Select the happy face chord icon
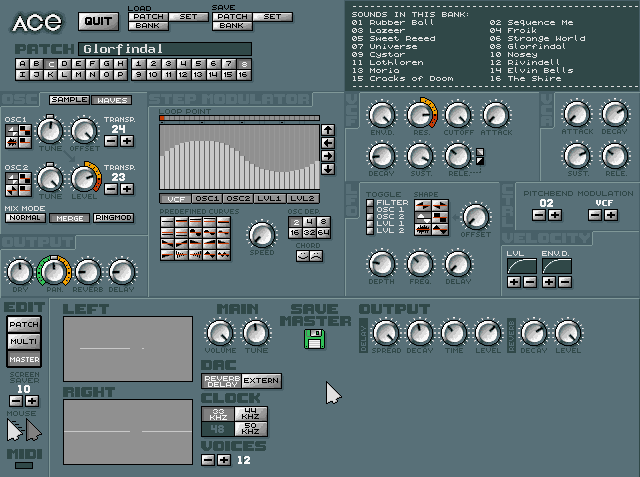This screenshot has height=477, width=640. click(300, 256)
